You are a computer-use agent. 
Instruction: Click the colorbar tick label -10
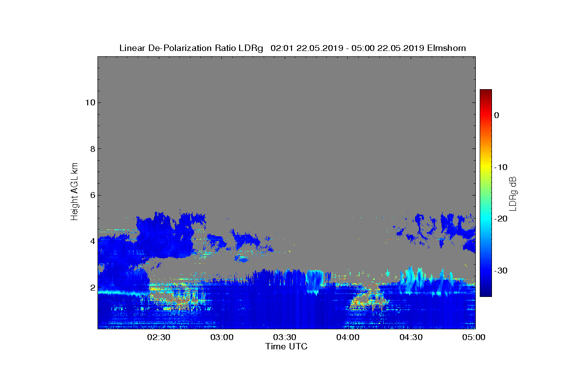pyautogui.click(x=501, y=167)
